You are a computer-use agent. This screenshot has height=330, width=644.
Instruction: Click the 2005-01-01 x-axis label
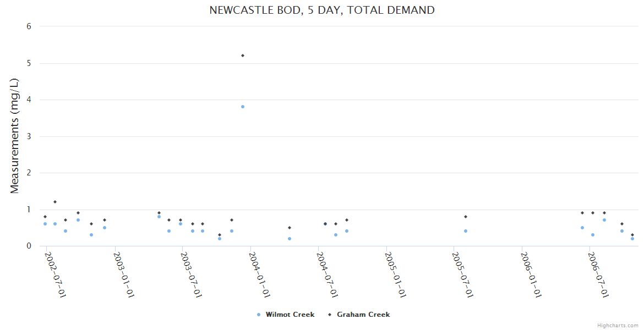(x=395, y=274)
